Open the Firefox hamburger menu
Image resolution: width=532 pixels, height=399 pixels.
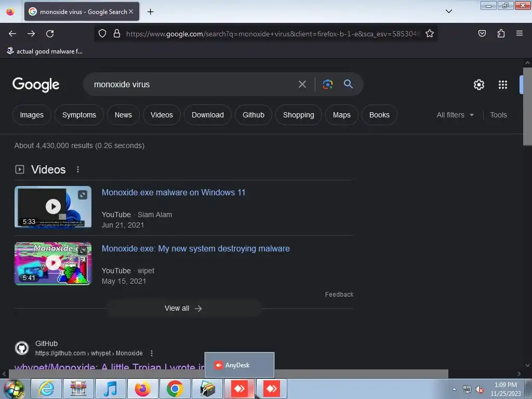(519, 33)
